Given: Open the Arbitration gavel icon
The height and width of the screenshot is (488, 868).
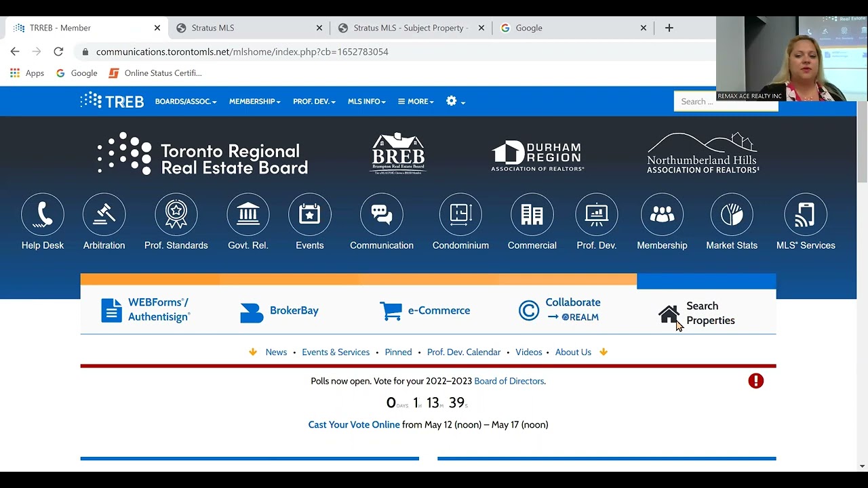Looking at the screenshot, I should tap(104, 215).
